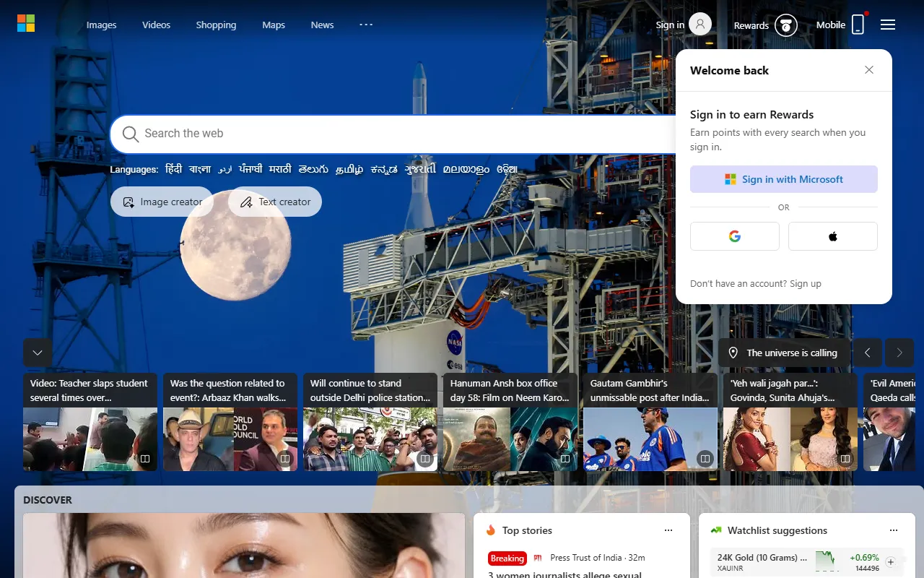
Task: Go to previous background image arrow
Action: tap(868, 353)
